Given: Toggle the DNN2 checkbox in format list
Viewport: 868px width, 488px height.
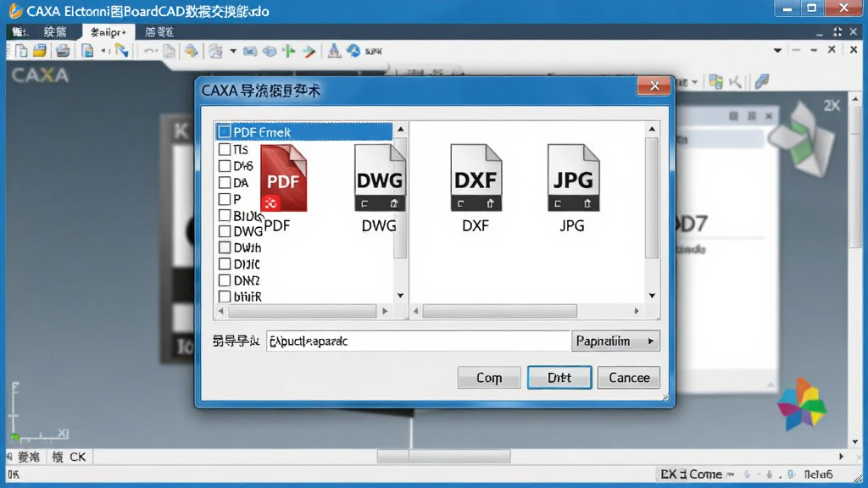Looking at the screenshot, I should click(x=224, y=280).
